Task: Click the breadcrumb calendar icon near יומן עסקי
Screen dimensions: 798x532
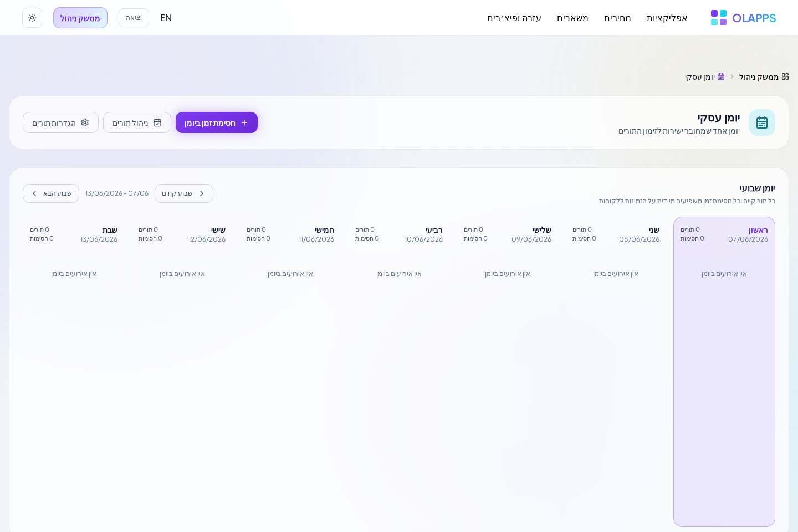Action: 721,76
